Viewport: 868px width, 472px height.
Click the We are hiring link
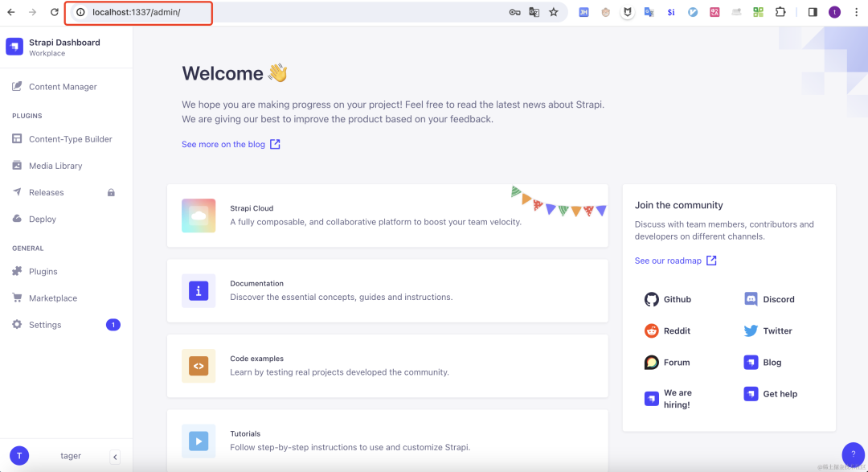[668, 398]
